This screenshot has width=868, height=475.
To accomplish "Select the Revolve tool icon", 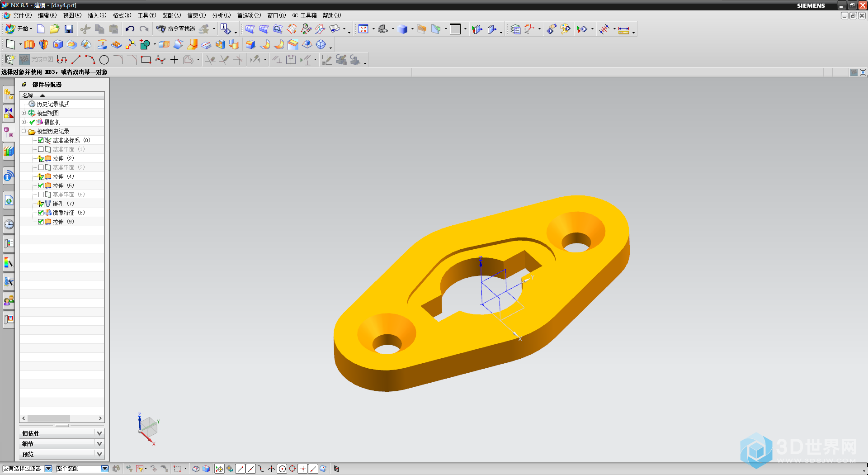I will point(43,44).
